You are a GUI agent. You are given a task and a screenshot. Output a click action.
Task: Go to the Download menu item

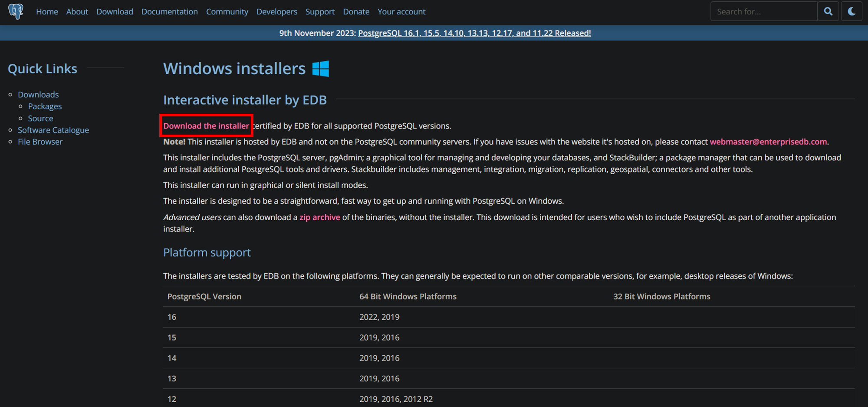point(115,12)
